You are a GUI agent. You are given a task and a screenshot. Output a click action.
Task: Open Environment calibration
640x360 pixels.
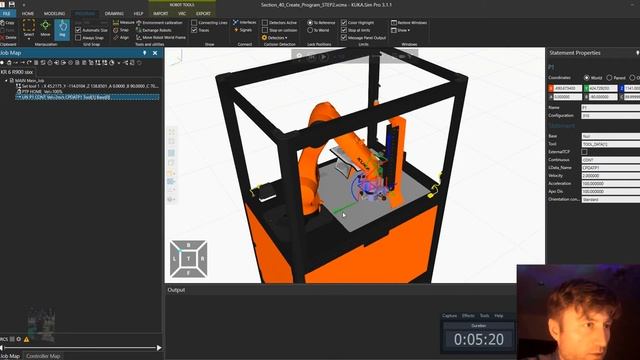(x=159, y=23)
